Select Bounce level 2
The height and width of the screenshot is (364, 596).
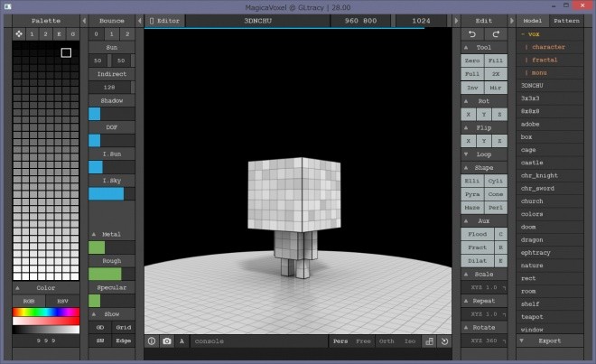pos(127,34)
